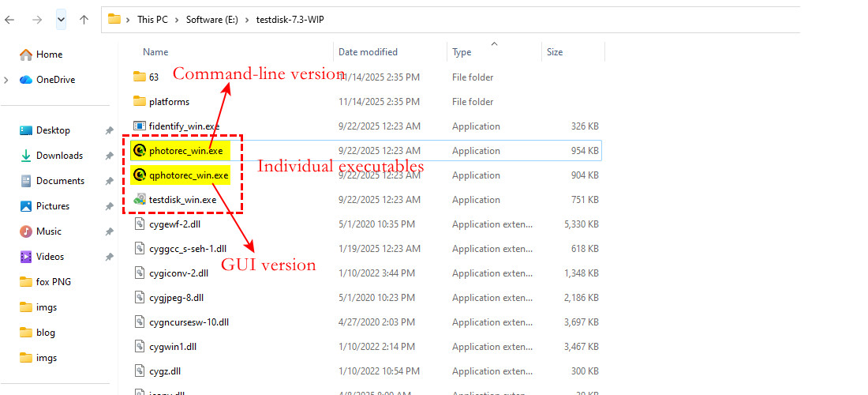
Task: Select cygiconv-2.dll file icon
Action: point(140,273)
